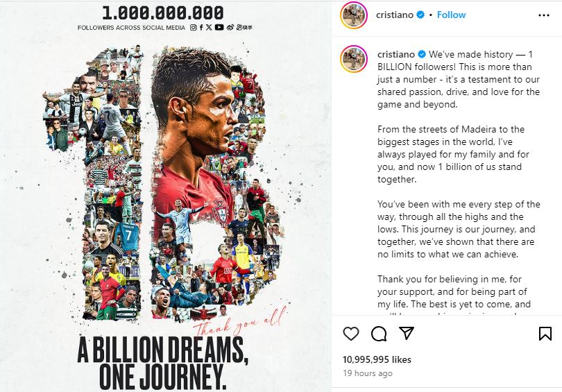The width and height of the screenshot is (562, 392).
Task: Share the post with the paper plane icon
Action: (x=407, y=333)
